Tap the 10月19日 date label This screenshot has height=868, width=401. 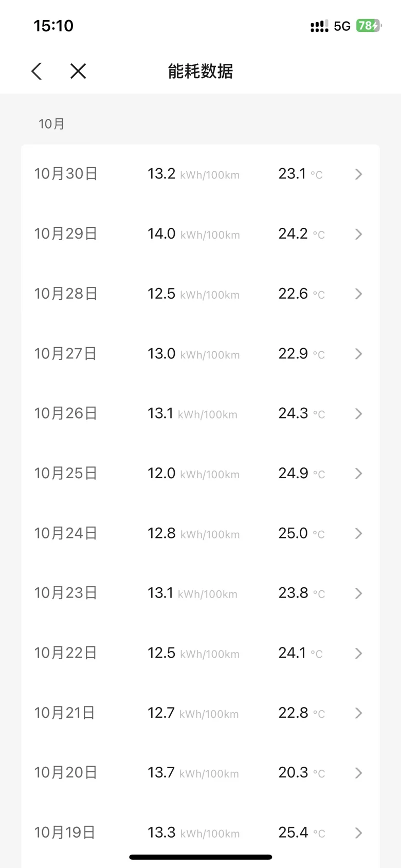pos(65,833)
